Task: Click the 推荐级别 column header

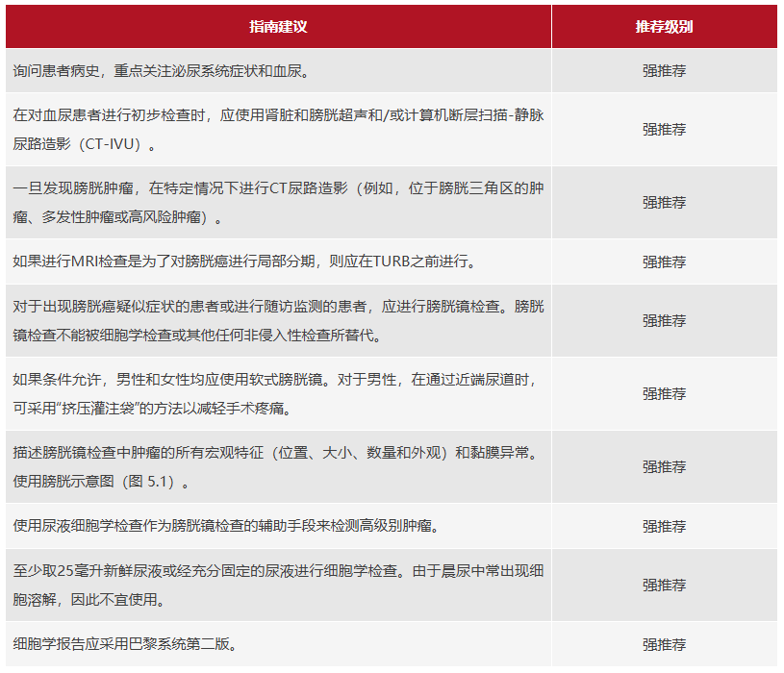Action: [x=664, y=27]
